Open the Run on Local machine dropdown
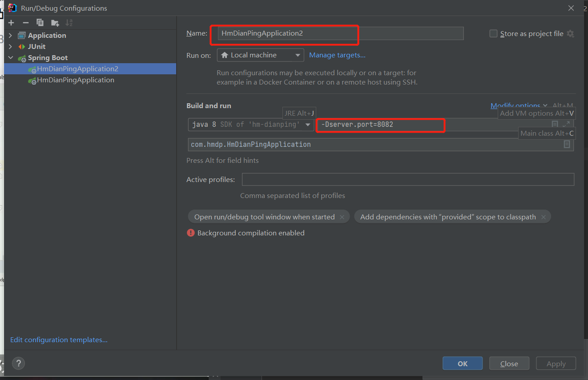Viewport: 588px width, 380px height. click(x=261, y=55)
